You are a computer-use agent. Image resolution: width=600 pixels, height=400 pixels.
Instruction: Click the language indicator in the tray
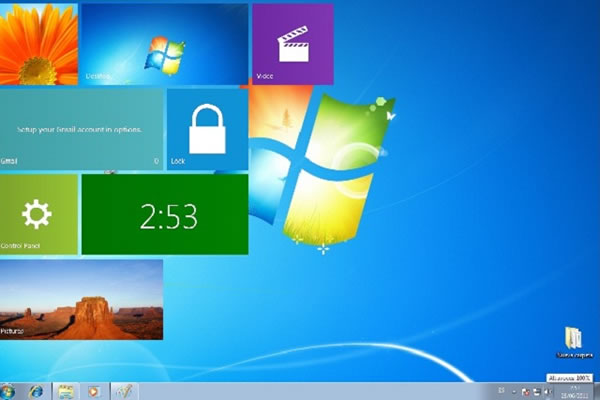point(502,391)
